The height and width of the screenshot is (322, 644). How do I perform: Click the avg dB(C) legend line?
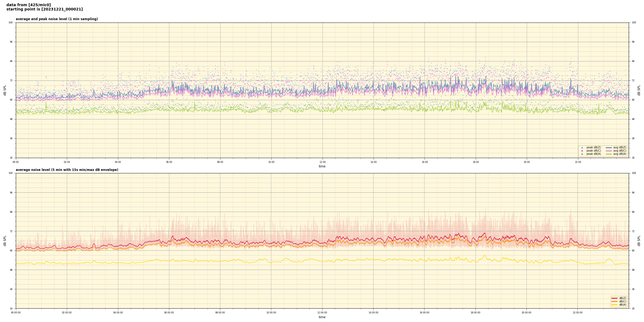609,151
